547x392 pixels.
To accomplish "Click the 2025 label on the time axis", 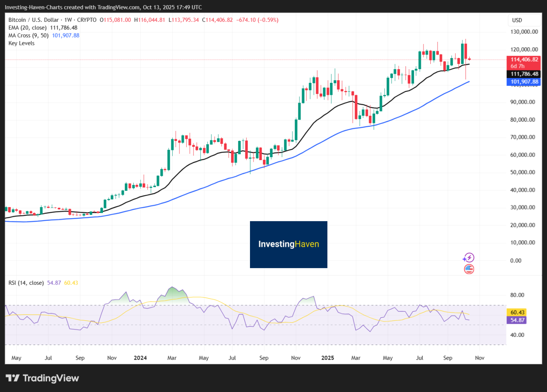I will click(x=328, y=358).
